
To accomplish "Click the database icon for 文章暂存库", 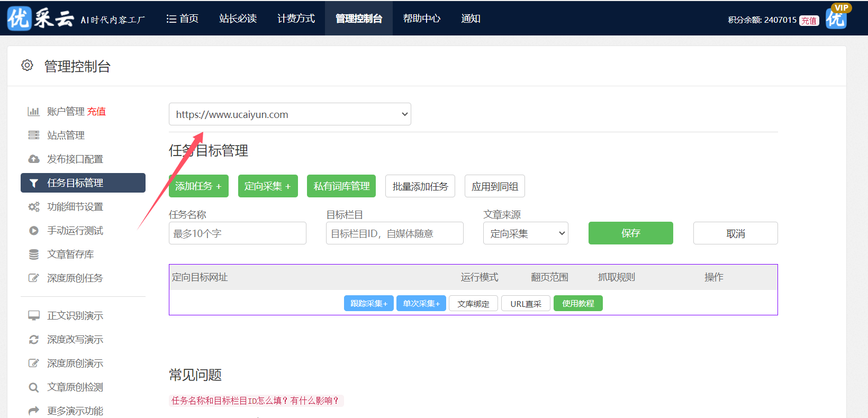I will (x=33, y=255).
